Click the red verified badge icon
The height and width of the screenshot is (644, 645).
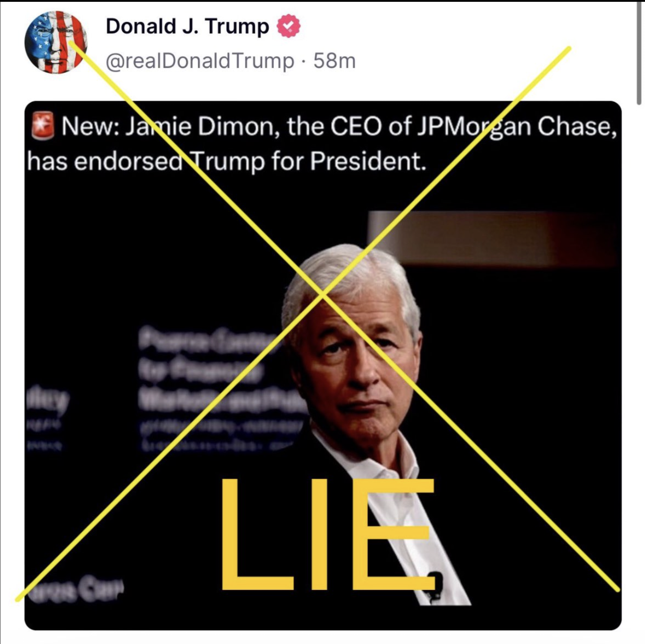pyautogui.click(x=288, y=26)
